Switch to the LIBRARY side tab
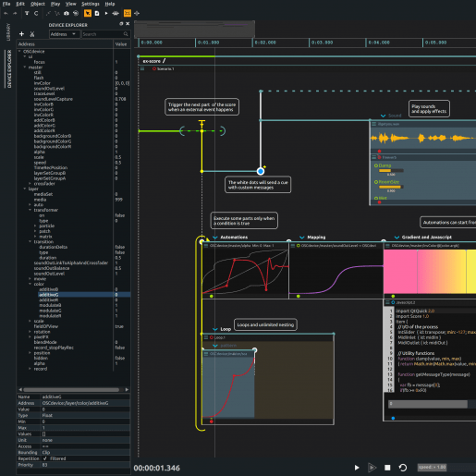 click(8, 32)
